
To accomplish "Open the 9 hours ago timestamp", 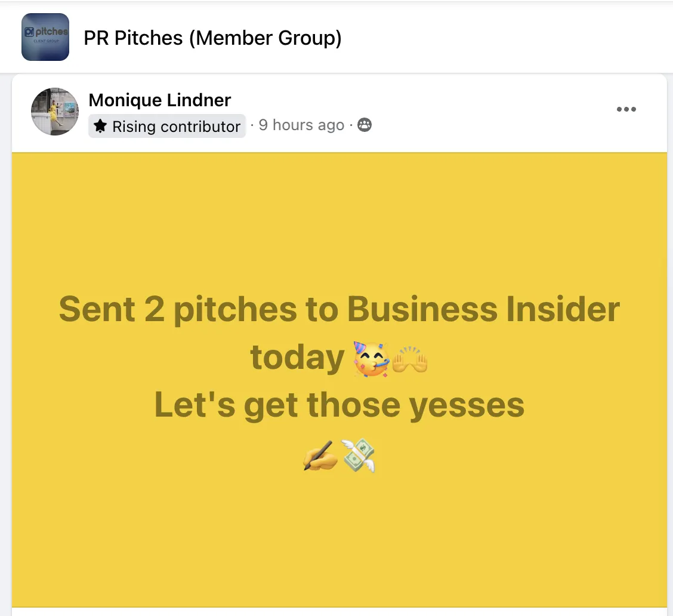I will pyautogui.click(x=301, y=125).
